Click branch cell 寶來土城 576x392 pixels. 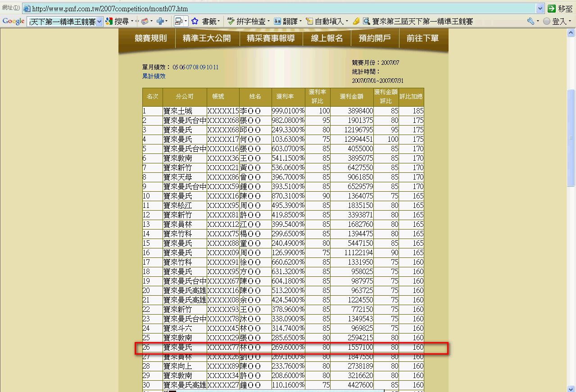pyautogui.click(x=185, y=111)
